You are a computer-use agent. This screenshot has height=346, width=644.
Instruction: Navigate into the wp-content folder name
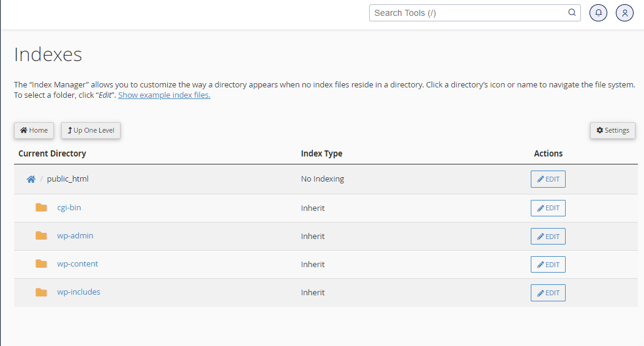click(x=78, y=264)
